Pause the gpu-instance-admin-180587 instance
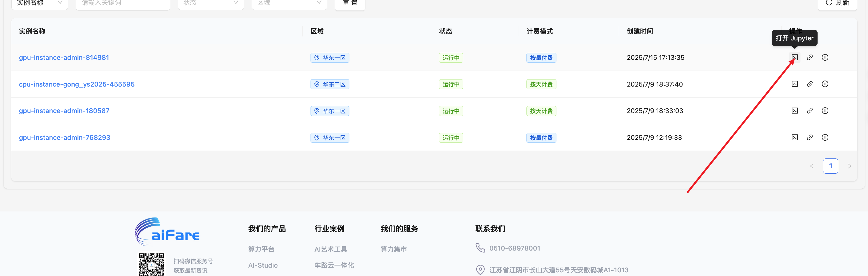 pos(825,110)
